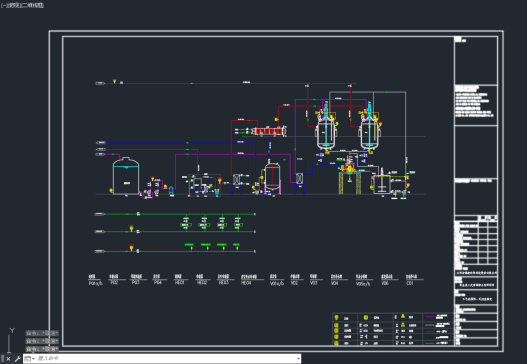527x364 pixels.
Task: Select the equipment label V01a/b
Action: coord(277,283)
